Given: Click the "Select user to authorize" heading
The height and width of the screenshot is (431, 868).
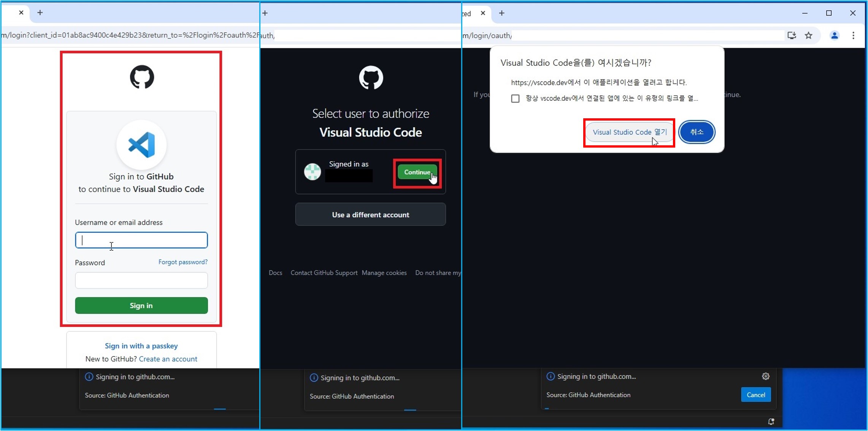Looking at the screenshot, I should pos(371,113).
